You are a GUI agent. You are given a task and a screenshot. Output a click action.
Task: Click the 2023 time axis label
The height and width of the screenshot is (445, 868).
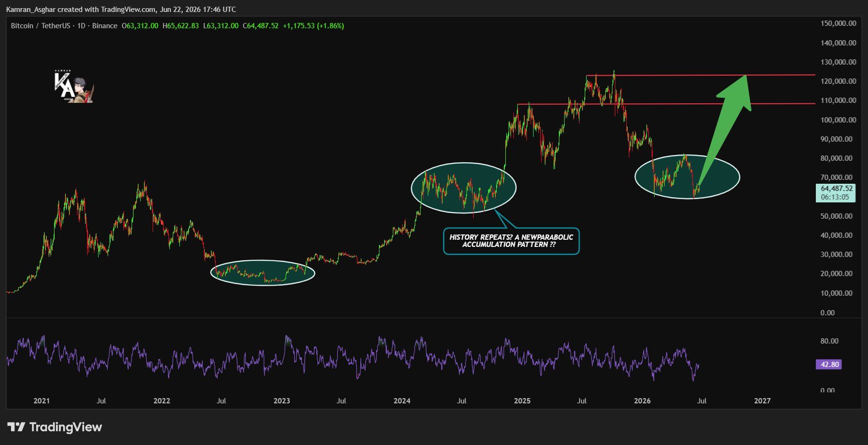[282, 401]
